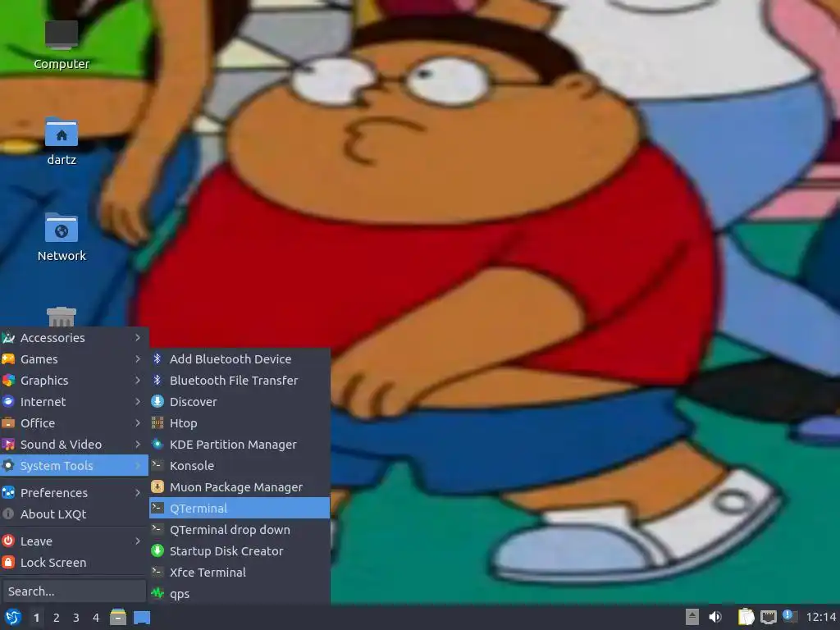This screenshot has height=630, width=840.
Task: Select the Graphics menu category
Action: click(x=74, y=381)
